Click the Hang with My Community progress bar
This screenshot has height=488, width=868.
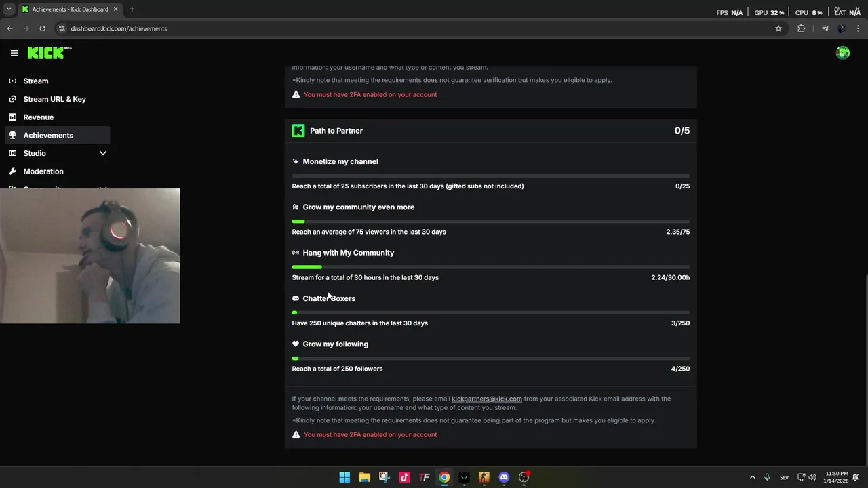point(491,267)
